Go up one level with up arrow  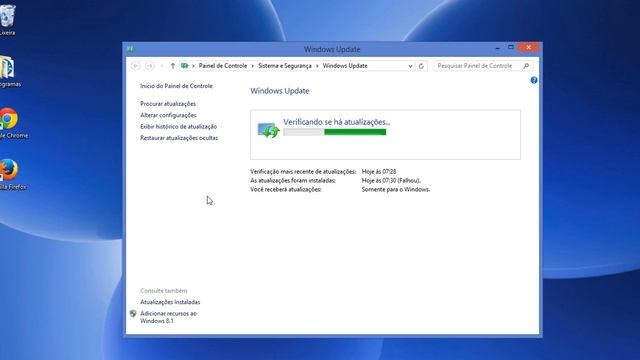click(x=173, y=66)
